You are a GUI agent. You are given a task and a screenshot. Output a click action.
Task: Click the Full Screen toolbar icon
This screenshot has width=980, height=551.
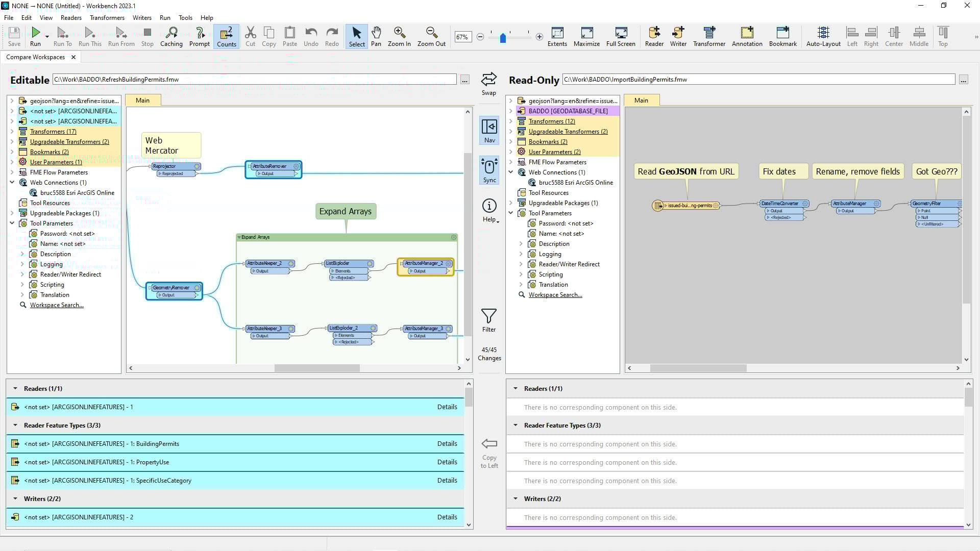point(620,33)
